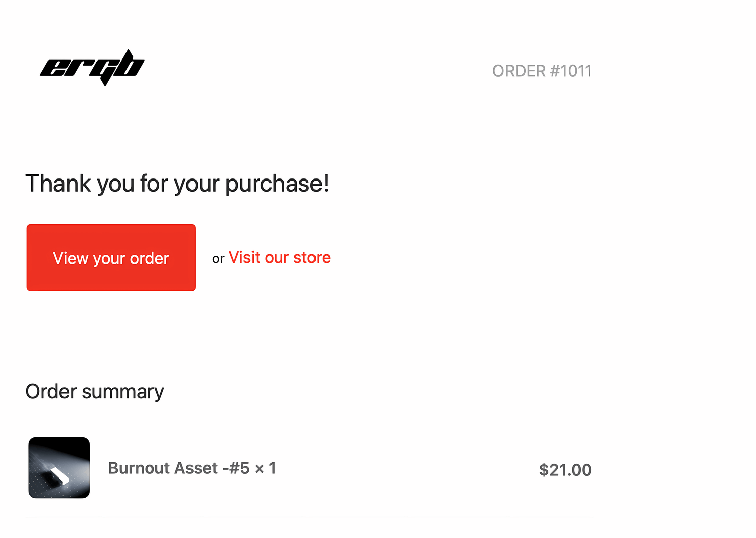Screen dimensions: 756x538
Task: Click the × 1 quantity label
Action: [x=265, y=468]
